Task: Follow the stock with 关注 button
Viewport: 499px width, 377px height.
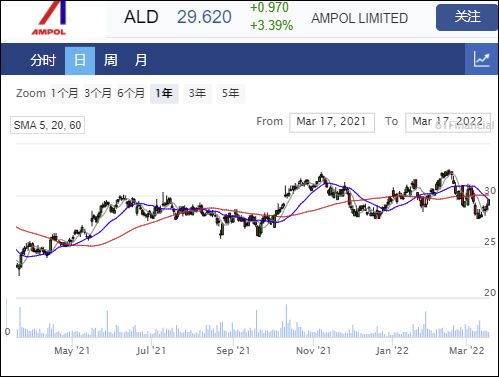Action: [x=467, y=17]
